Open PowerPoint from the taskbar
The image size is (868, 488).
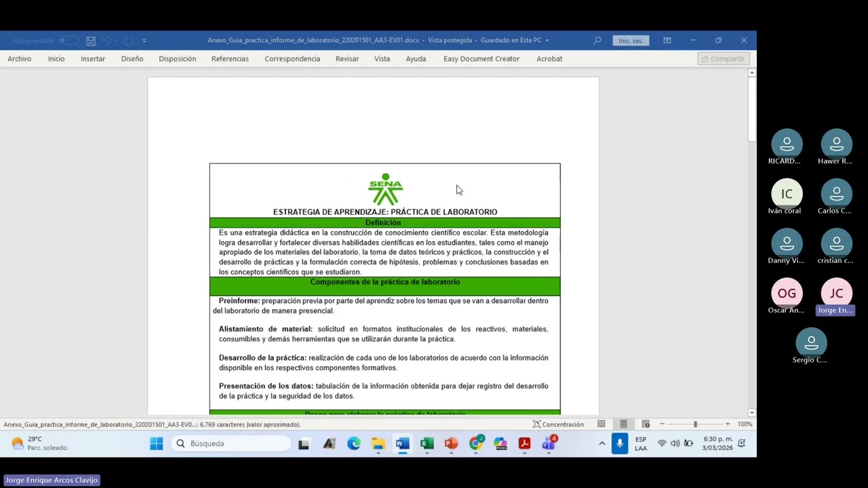click(x=452, y=443)
